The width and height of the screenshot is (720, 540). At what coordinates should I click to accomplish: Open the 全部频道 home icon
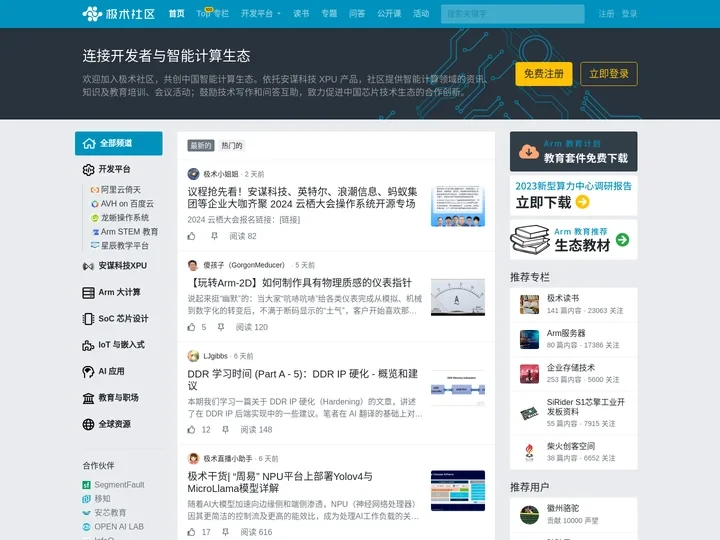click(x=89, y=143)
